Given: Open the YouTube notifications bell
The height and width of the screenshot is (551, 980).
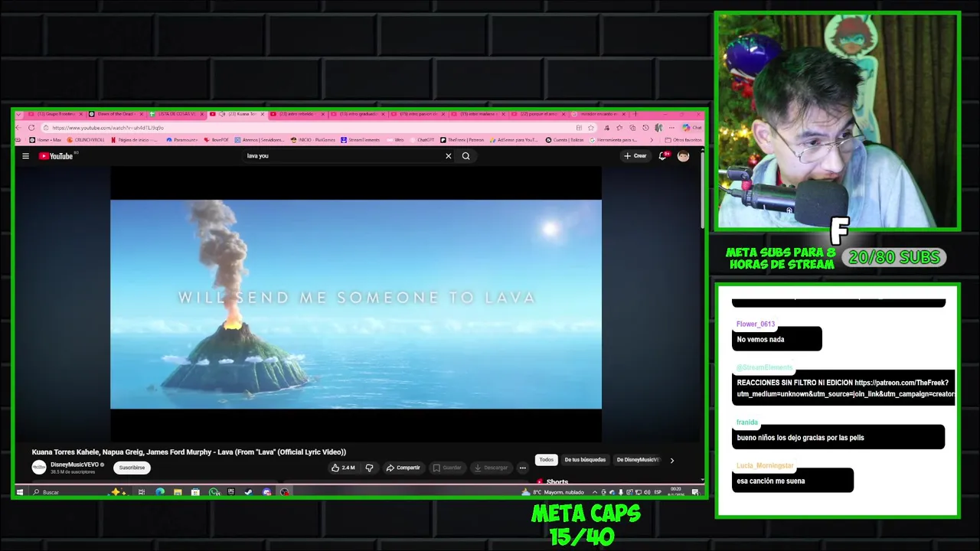Looking at the screenshot, I should coord(663,156).
